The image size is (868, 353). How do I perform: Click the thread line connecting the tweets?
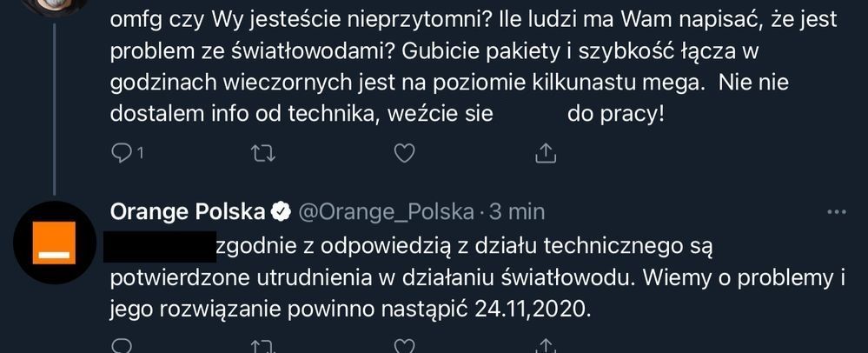coord(54,104)
